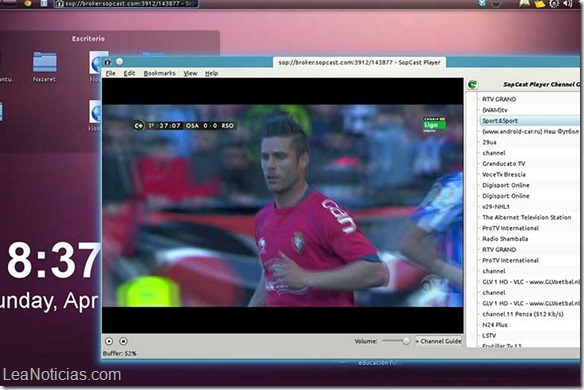Open the Bookmarks menu
The image size is (584, 390).
(159, 73)
